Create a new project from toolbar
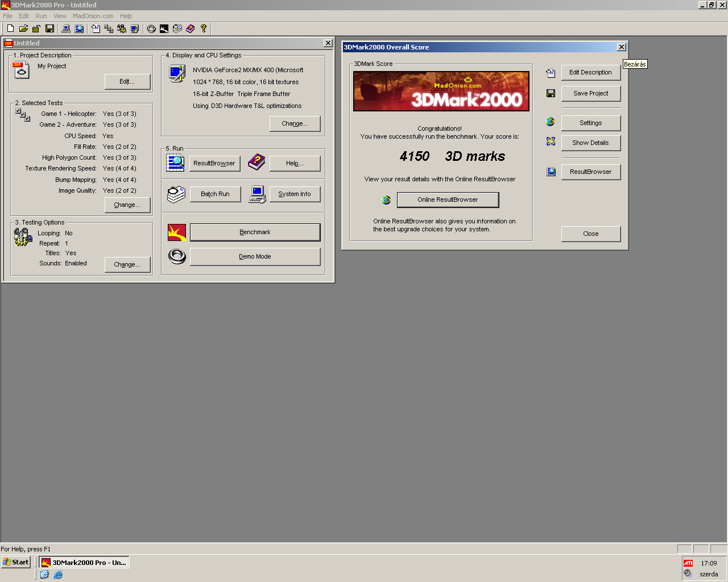Screen dimensions: 728x582 coord(10,28)
